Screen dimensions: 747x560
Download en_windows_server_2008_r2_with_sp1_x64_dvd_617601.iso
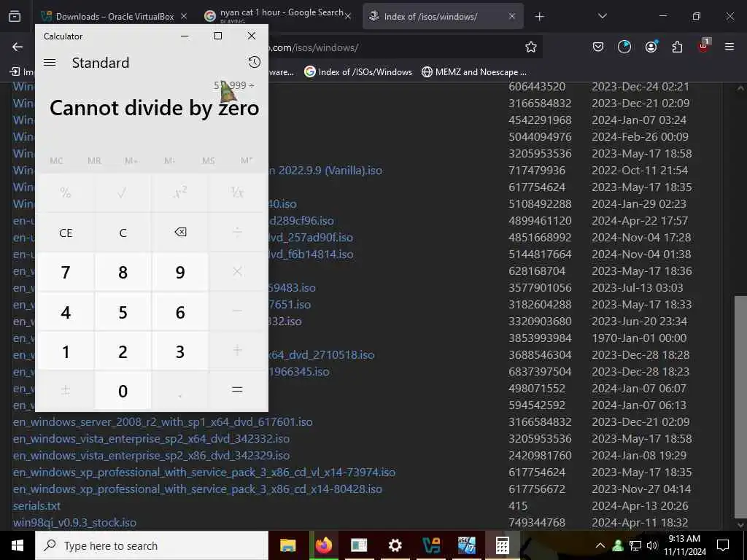point(163,422)
